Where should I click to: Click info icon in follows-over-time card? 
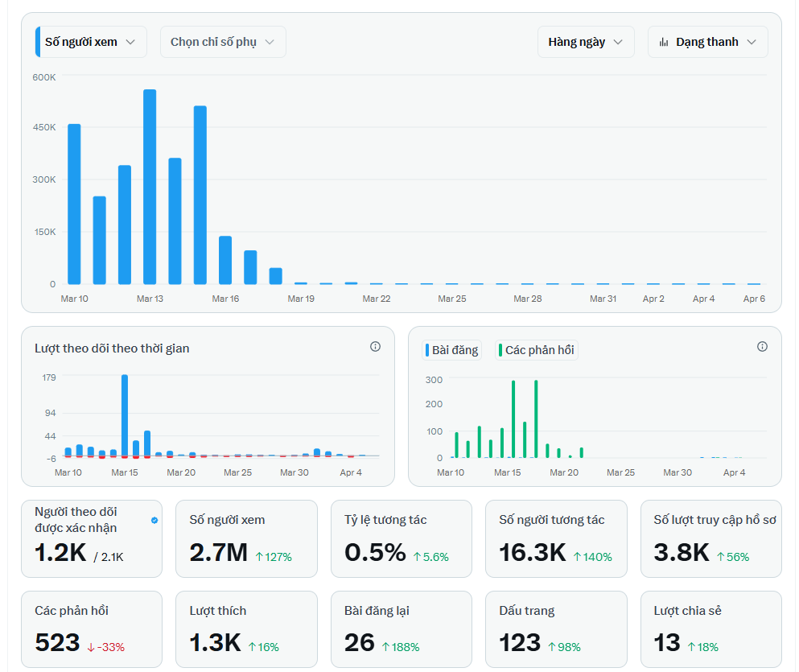tap(375, 346)
